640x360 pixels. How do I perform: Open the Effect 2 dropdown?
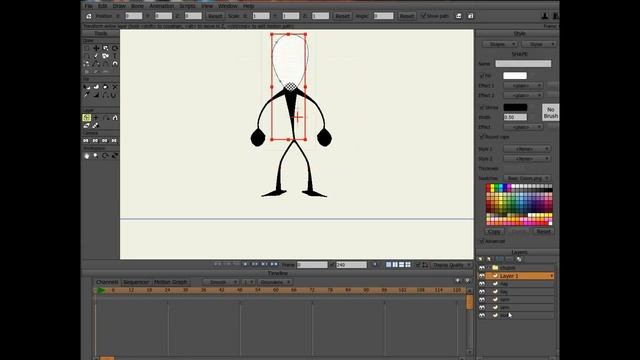point(523,95)
